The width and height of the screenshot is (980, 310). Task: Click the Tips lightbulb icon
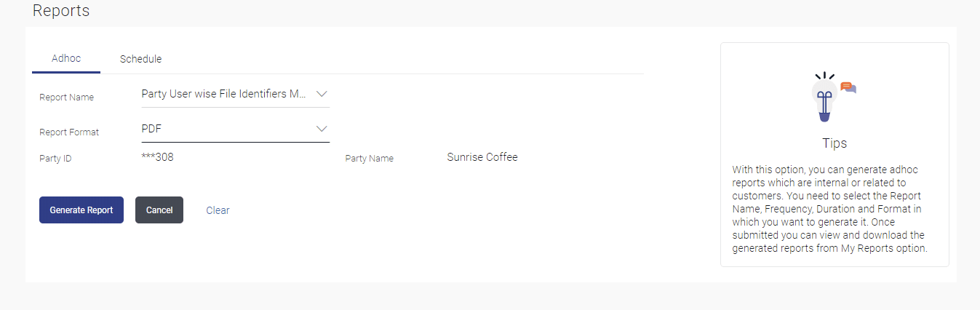824,98
